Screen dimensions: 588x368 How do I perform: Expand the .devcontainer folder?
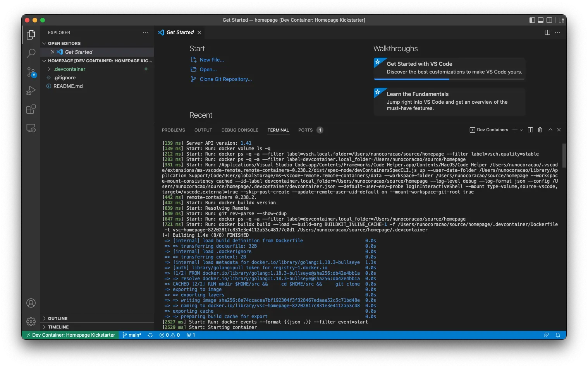[x=97, y=69]
